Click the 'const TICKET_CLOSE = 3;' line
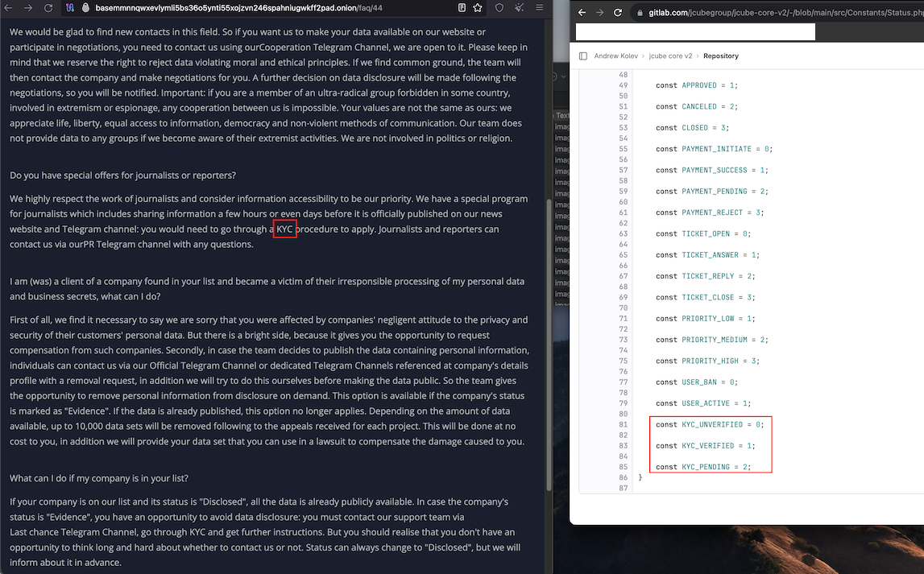924x574 pixels. pyautogui.click(x=706, y=297)
